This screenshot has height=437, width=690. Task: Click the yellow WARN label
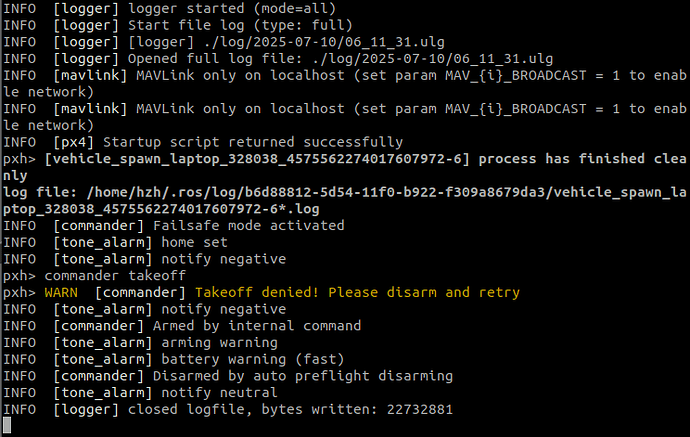click(61, 292)
